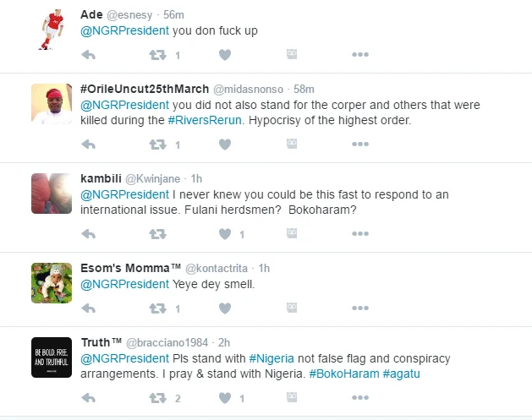Reply to Ade's tweet
532x420 pixels.
[x=88, y=55]
